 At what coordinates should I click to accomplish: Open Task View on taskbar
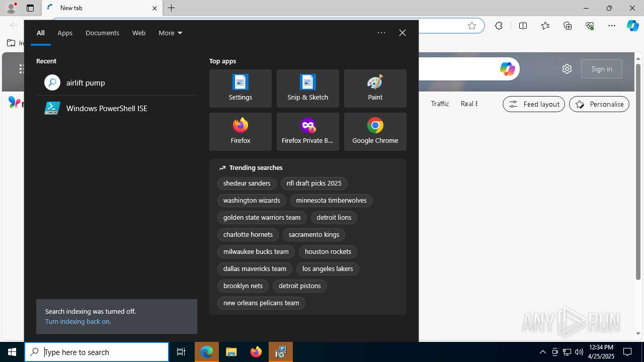[181, 352]
